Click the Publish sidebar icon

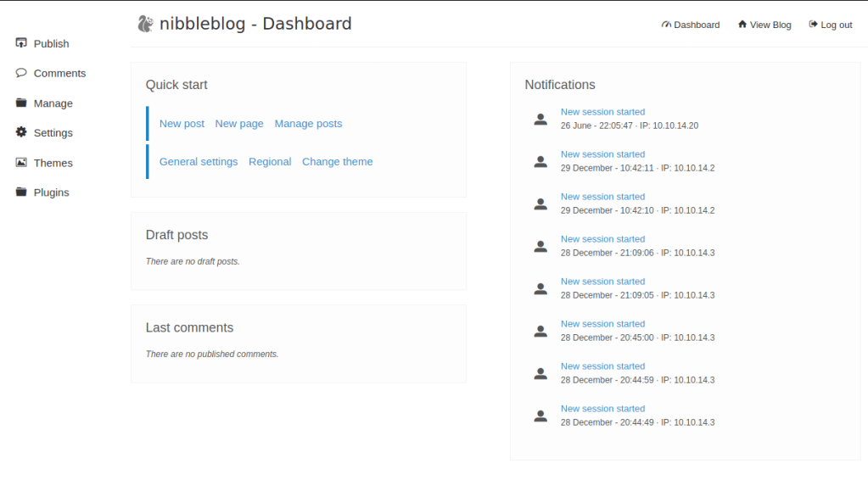point(21,43)
